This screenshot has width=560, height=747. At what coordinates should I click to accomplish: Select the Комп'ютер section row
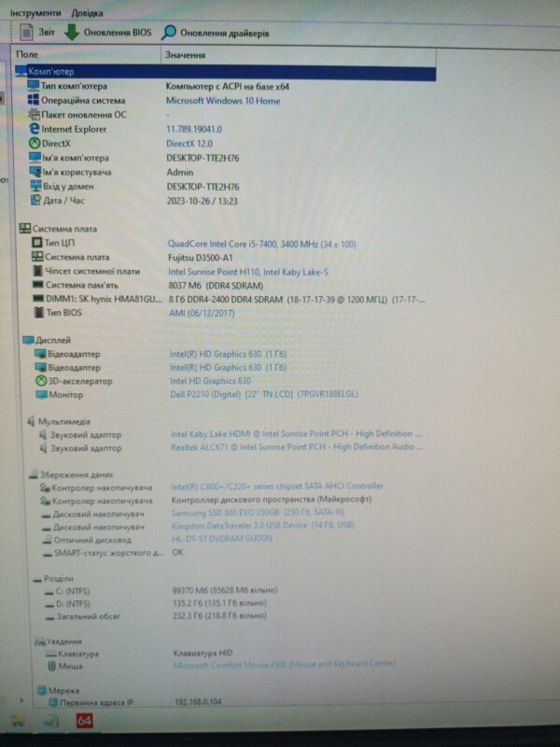click(226, 73)
